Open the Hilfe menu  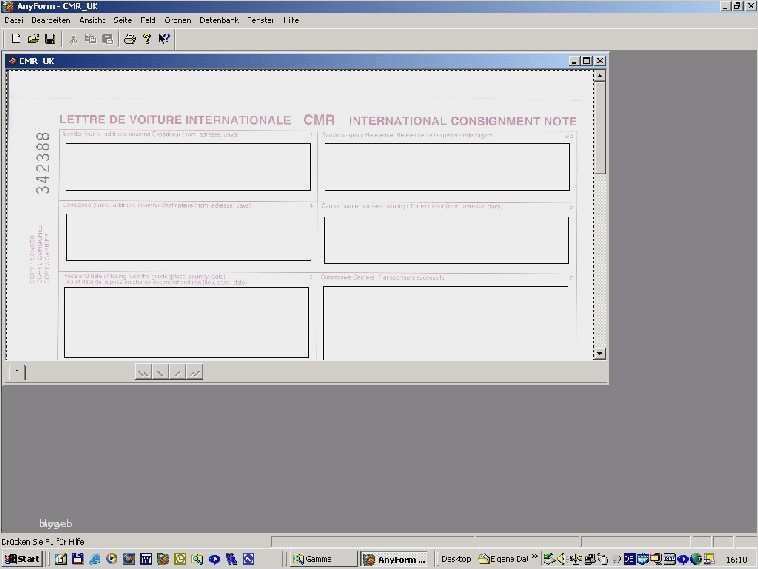pyautogui.click(x=291, y=20)
